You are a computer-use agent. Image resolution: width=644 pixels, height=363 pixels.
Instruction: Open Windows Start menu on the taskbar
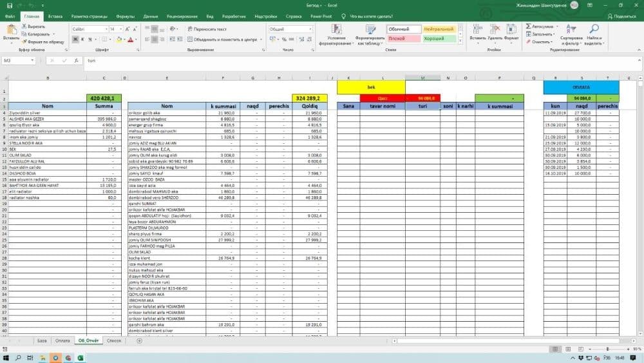tap(6, 358)
